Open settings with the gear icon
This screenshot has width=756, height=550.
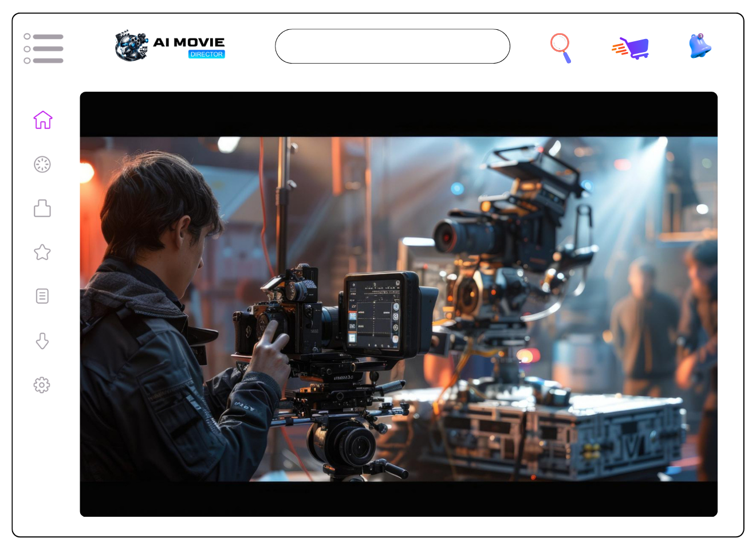(x=42, y=385)
